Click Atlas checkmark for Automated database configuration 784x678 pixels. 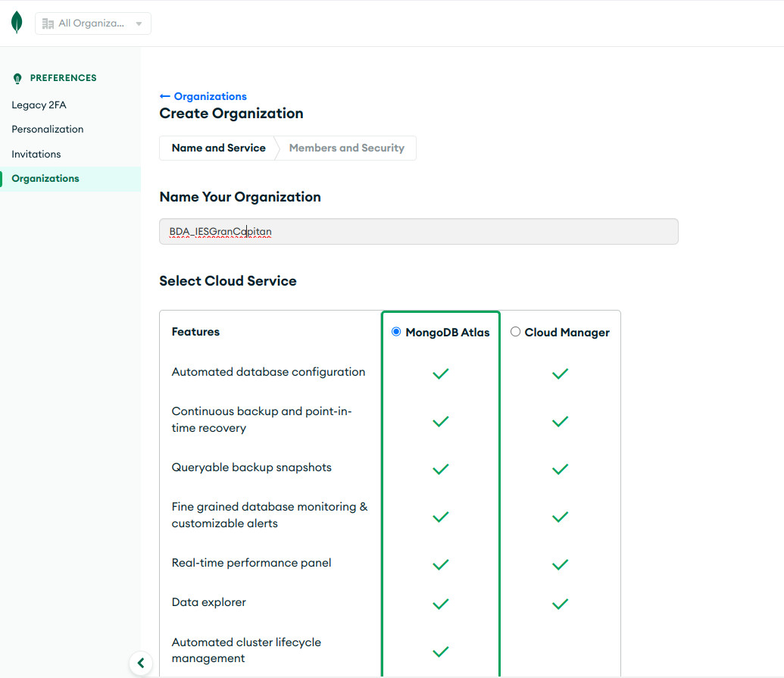click(441, 373)
